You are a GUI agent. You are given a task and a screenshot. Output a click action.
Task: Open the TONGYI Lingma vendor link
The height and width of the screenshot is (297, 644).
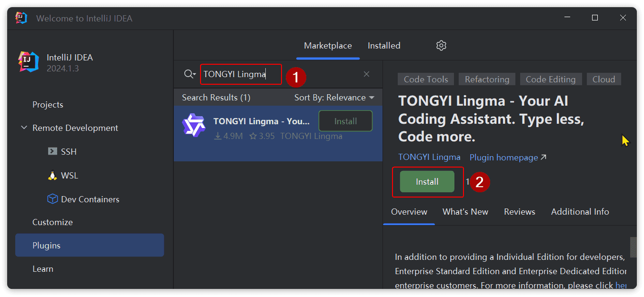pyautogui.click(x=429, y=157)
